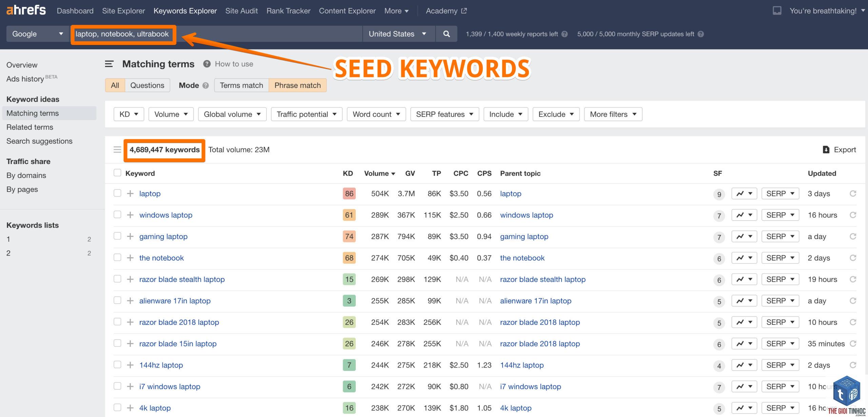Image resolution: width=868 pixels, height=417 pixels.
Task: Refresh the '144hz laptop' row data
Action: [853, 365]
